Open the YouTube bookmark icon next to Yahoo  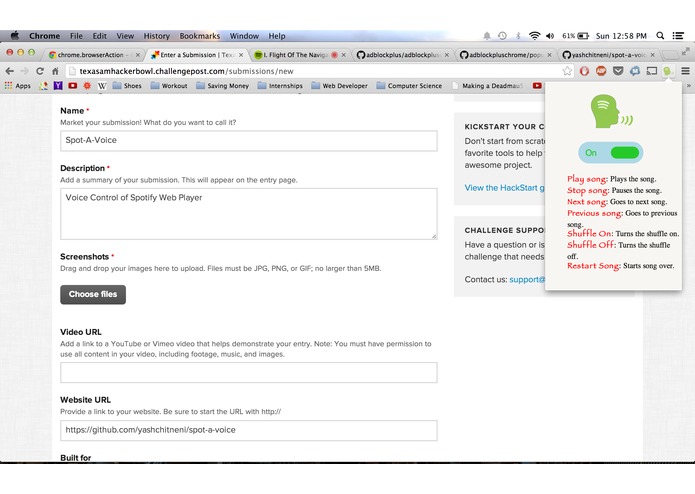73,86
